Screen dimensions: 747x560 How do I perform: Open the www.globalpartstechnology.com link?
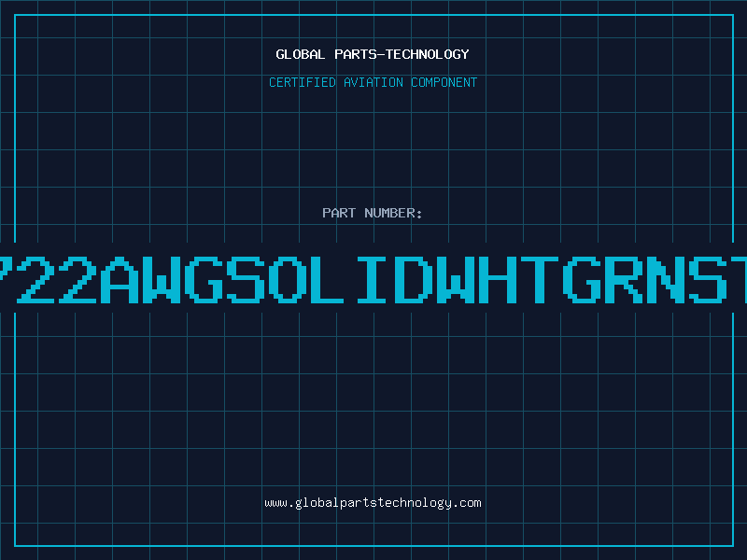tap(373, 503)
